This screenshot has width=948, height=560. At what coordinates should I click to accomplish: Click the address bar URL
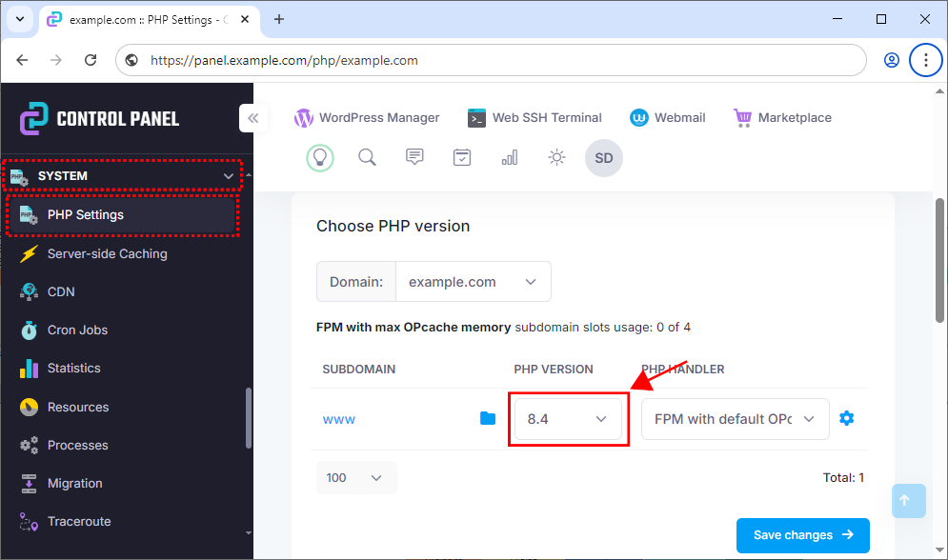pyautogui.click(x=284, y=60)
